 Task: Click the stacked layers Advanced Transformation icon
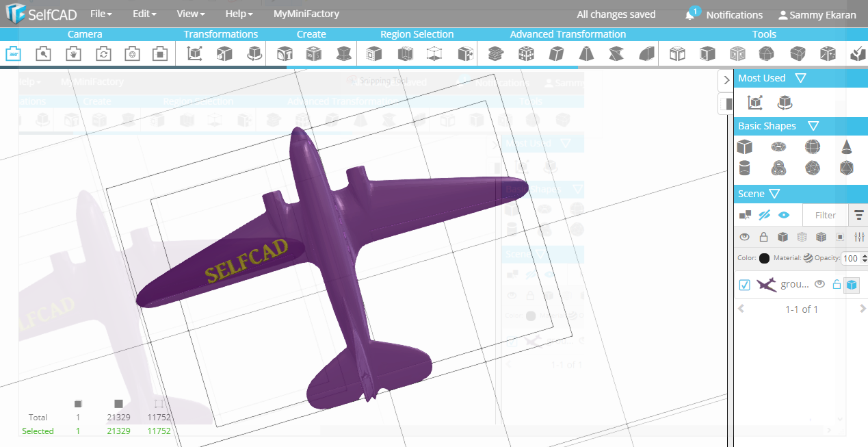(496, 53)
